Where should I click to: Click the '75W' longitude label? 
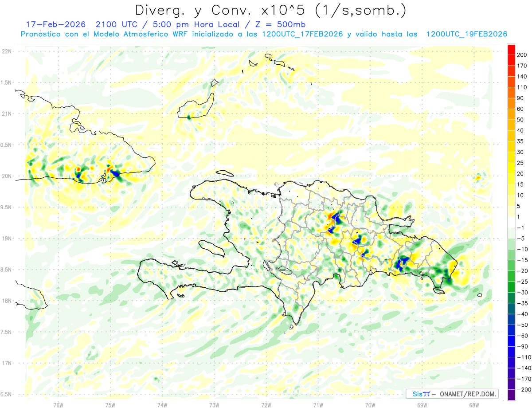pos(110,405)
